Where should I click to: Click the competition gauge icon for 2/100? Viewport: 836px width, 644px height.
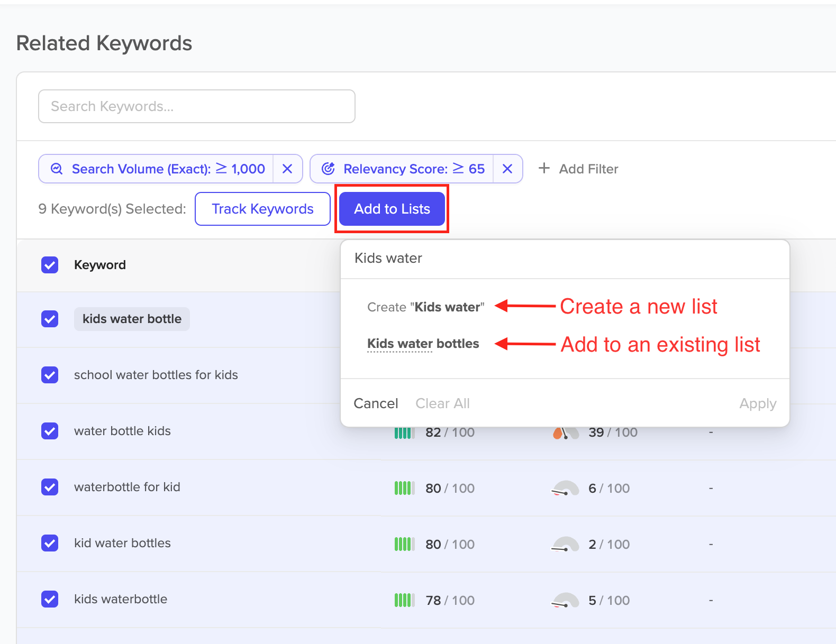tap(565, 544)
